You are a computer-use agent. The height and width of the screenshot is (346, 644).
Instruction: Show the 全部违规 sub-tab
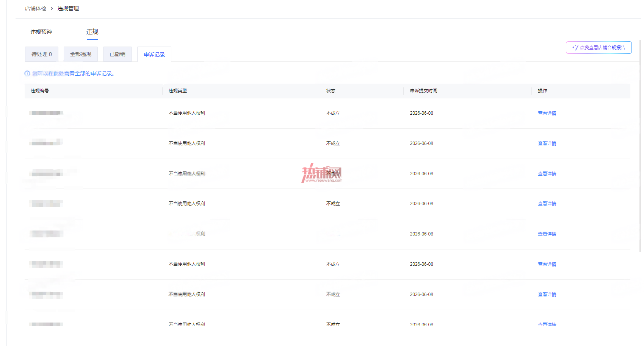coord(81,54)
